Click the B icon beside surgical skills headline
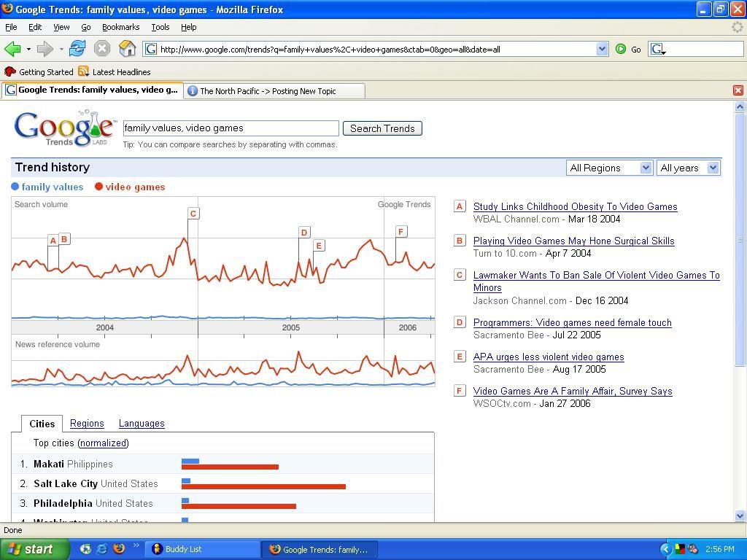 coord(460,241)
